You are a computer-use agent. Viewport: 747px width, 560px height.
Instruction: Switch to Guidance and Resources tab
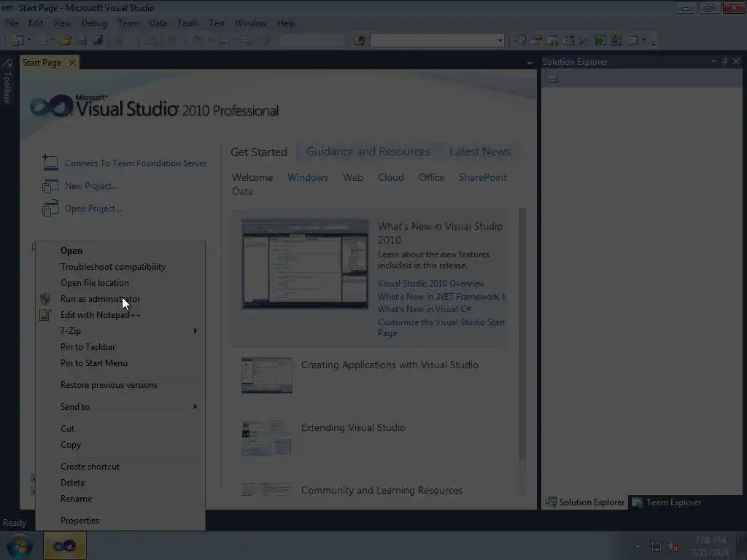(x=368, y=152)
